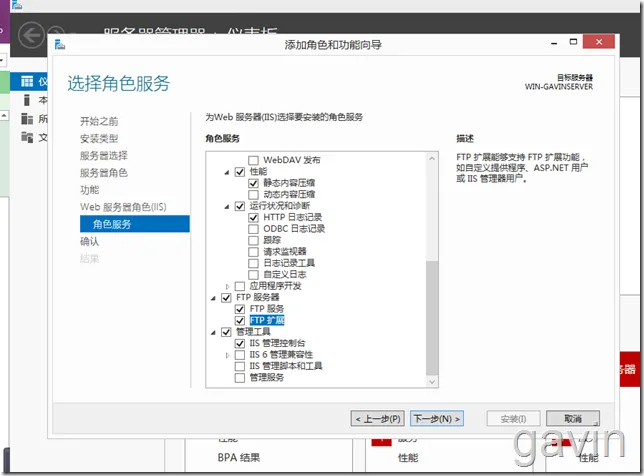
Task: Select the 管理工具 tree item label
Action: (x=253, y=332)
